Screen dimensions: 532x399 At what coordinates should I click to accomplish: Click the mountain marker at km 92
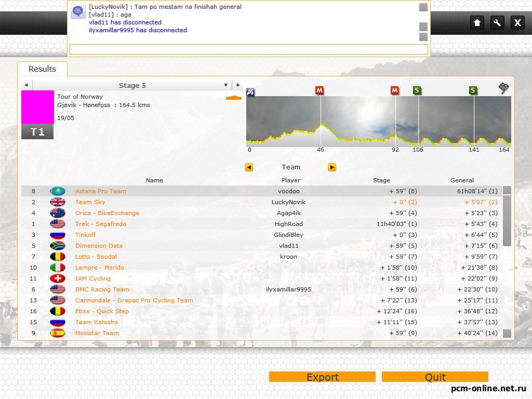point(394,90)
